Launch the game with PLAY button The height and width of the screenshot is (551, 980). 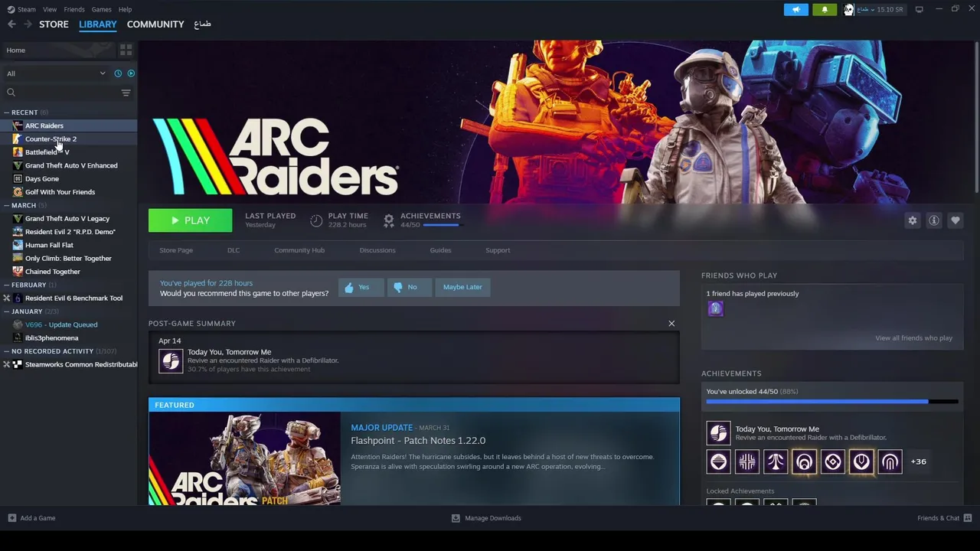point(191,220)
